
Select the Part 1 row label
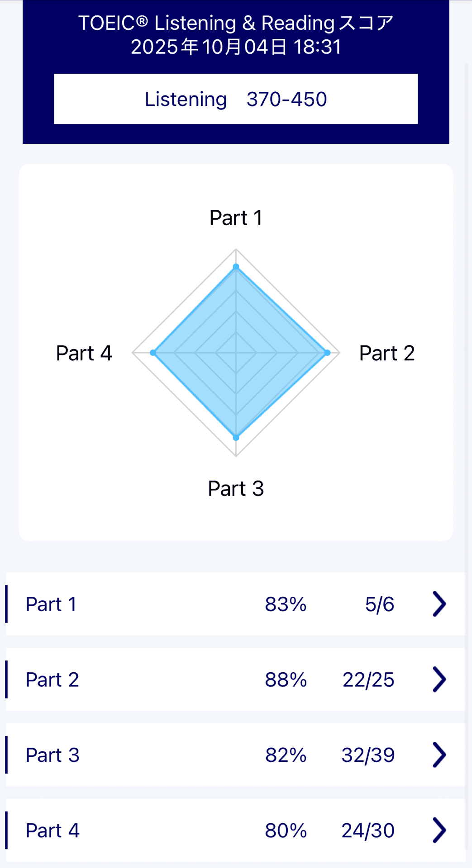[51, 604]
